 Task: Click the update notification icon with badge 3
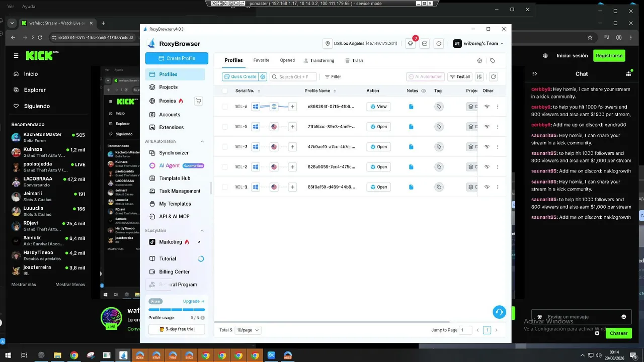pyautogui.click(x=411, y=44)
